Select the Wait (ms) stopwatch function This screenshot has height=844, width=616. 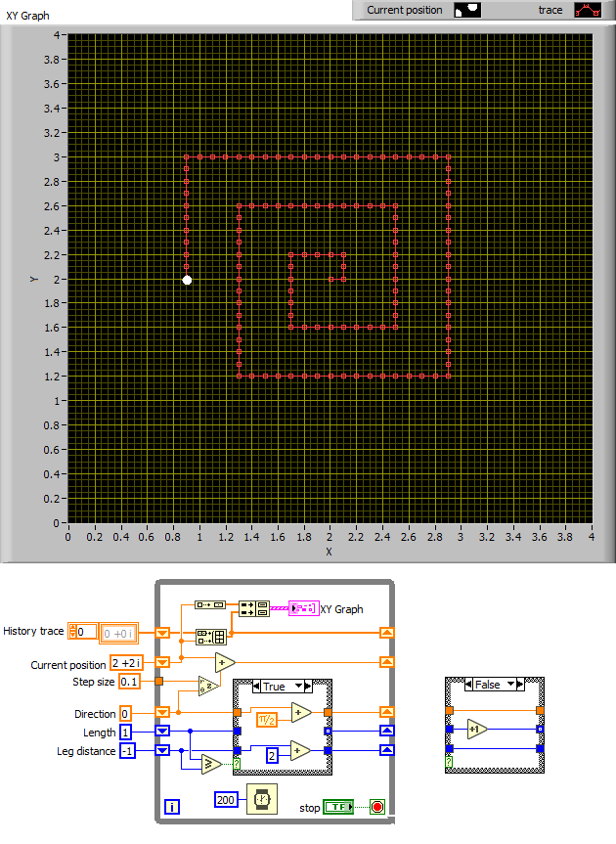pyautogui.click(x=262, y=799)
